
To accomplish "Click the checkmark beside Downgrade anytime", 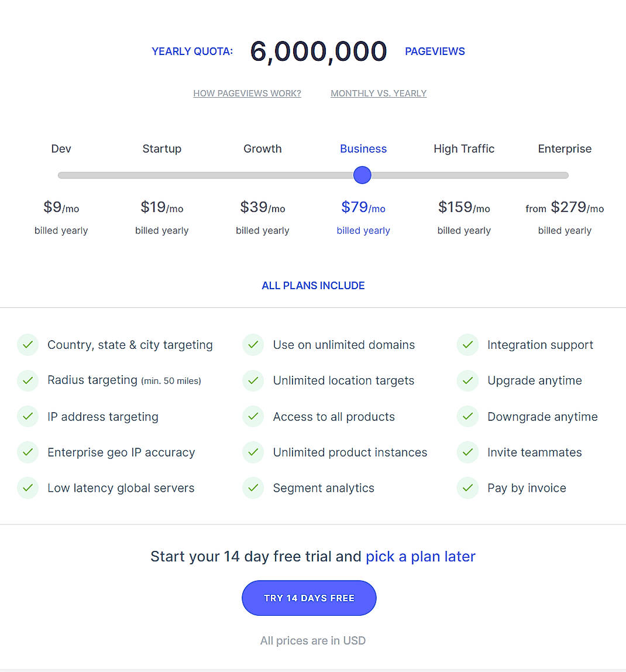I will coord(467,416).
